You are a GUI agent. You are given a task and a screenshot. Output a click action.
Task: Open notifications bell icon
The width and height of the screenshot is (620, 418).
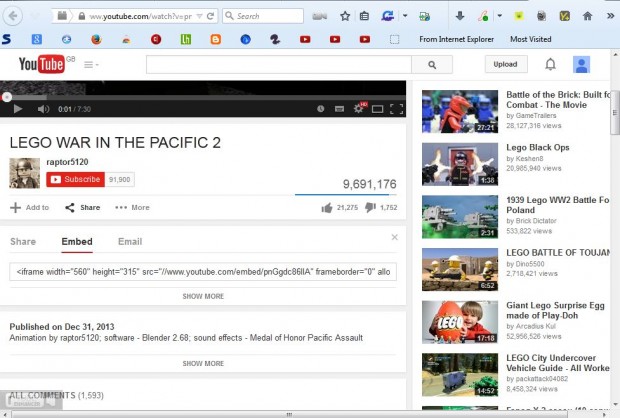[x=550, y=64]
